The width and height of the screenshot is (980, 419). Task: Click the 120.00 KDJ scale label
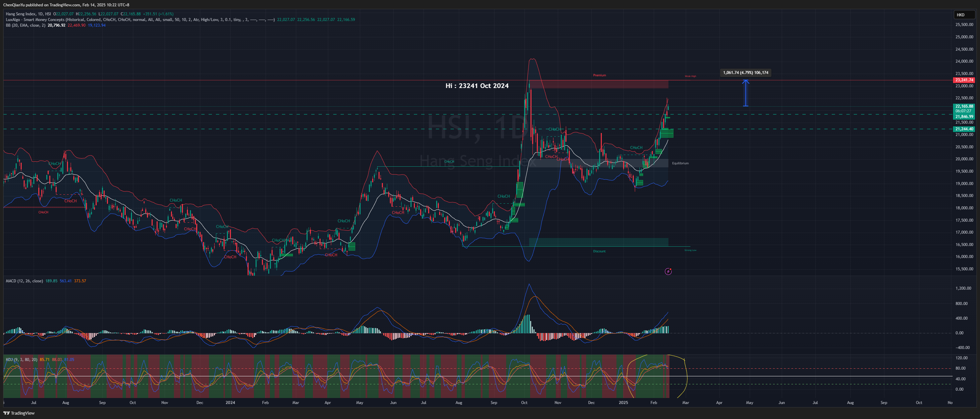(x=962, y=358)
